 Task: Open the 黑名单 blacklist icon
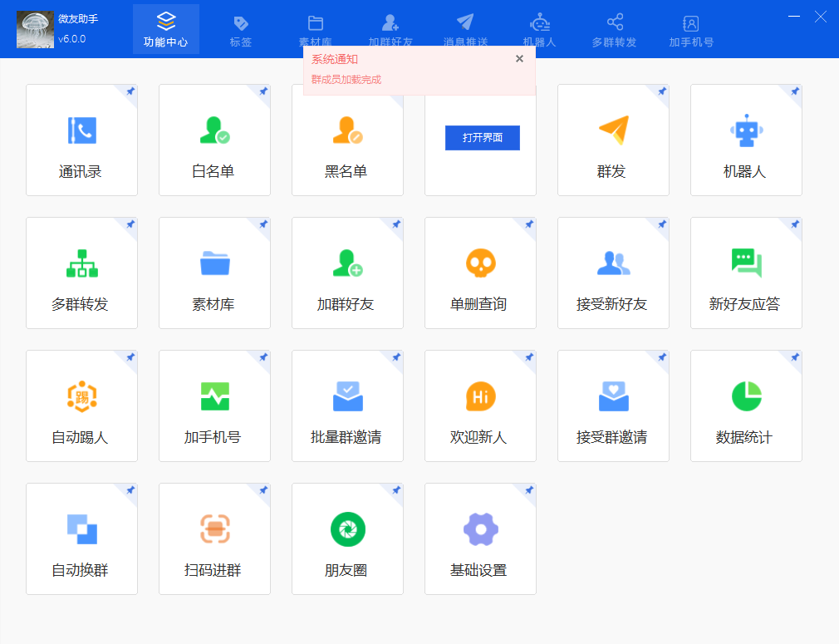[347, 130]
